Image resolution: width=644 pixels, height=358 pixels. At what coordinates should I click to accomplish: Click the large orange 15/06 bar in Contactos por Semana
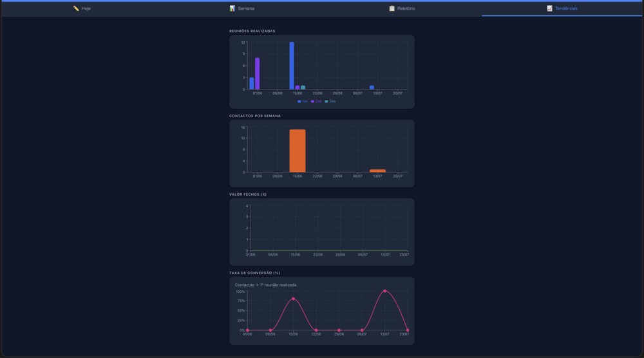(298, 151)
